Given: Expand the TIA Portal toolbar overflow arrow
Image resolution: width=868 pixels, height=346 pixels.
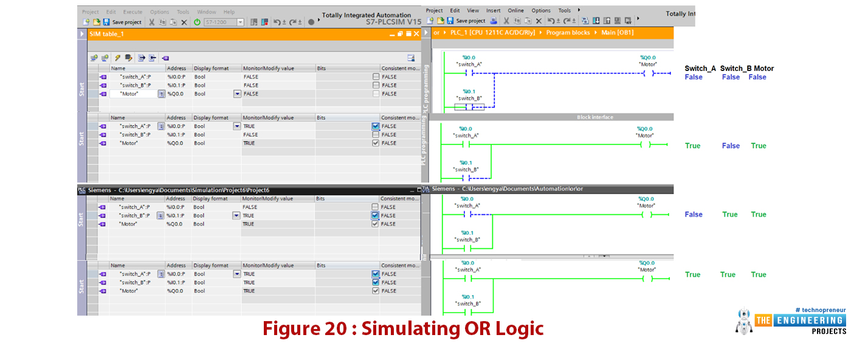Looking at the screenshot, I should click(x=638, y=18).
